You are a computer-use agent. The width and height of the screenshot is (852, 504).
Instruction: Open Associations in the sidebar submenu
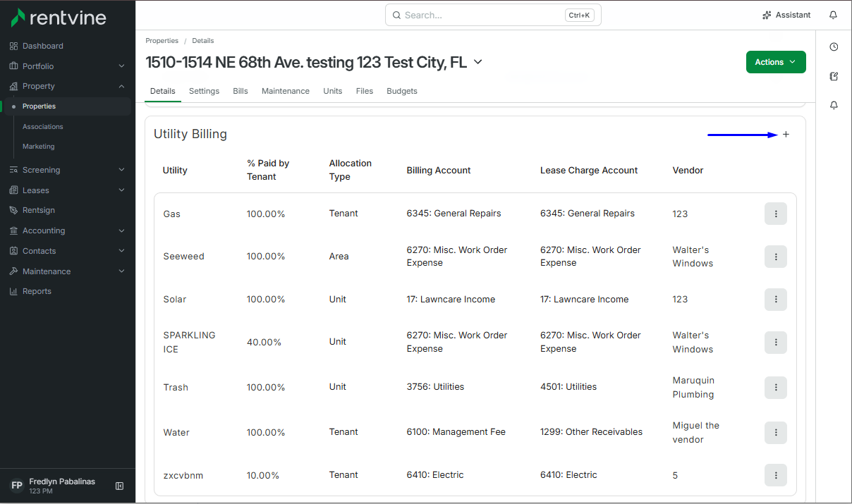click(43, 127)
